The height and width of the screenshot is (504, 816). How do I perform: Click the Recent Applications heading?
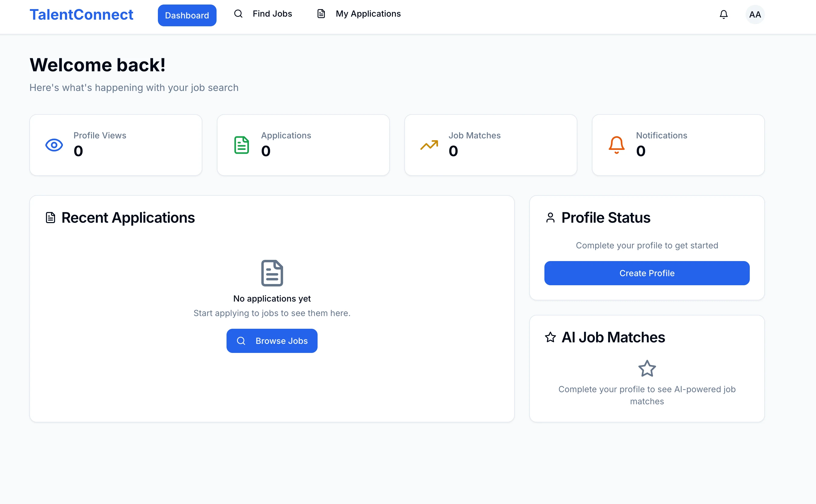click(128, 218)
